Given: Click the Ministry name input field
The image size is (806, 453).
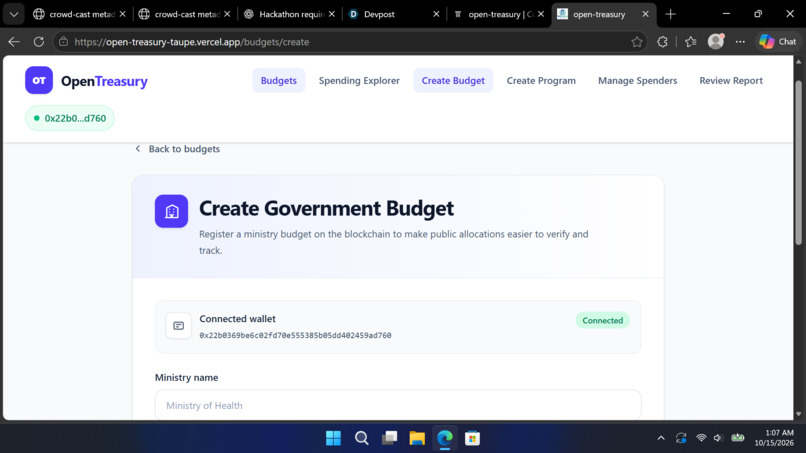Looking at the screenshot, I should point(398,405).
